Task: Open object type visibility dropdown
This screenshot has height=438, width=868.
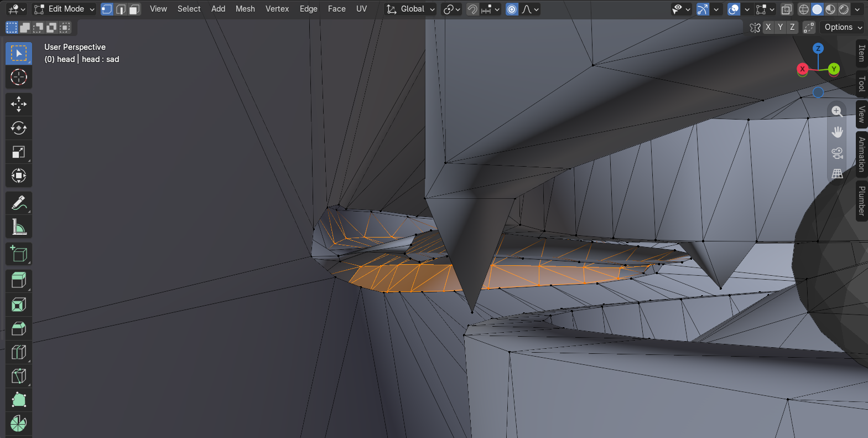Action: (681, 9)
